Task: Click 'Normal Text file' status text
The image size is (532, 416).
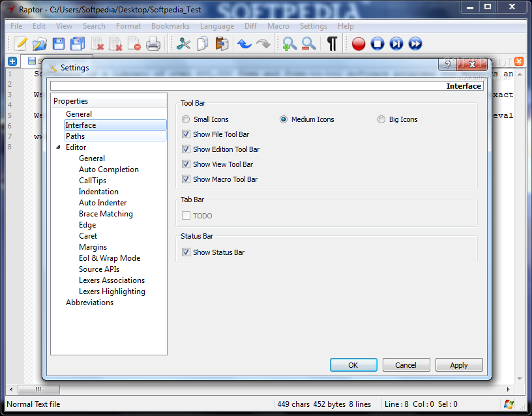Action: click(x=33, y=404)
